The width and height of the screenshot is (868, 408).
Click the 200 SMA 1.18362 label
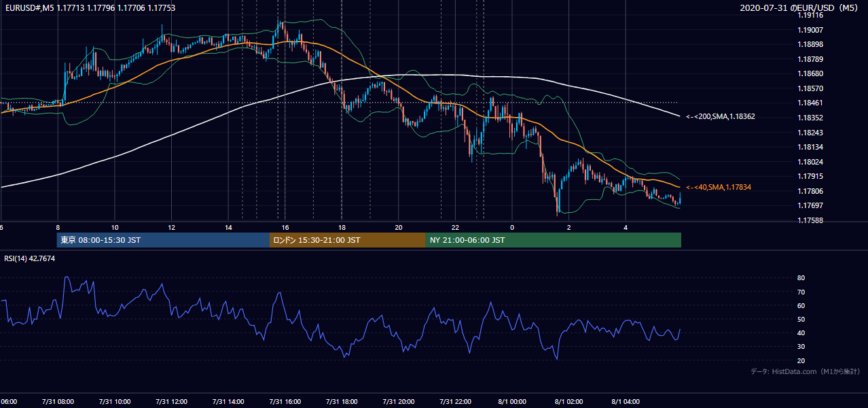(x=721, y=116)
